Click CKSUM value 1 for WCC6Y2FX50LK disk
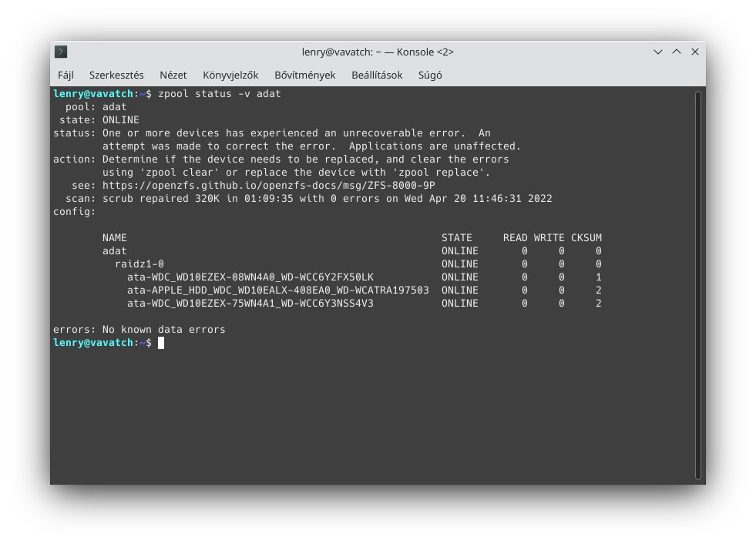The image size is (756, 544). click(x=598, y=277)
